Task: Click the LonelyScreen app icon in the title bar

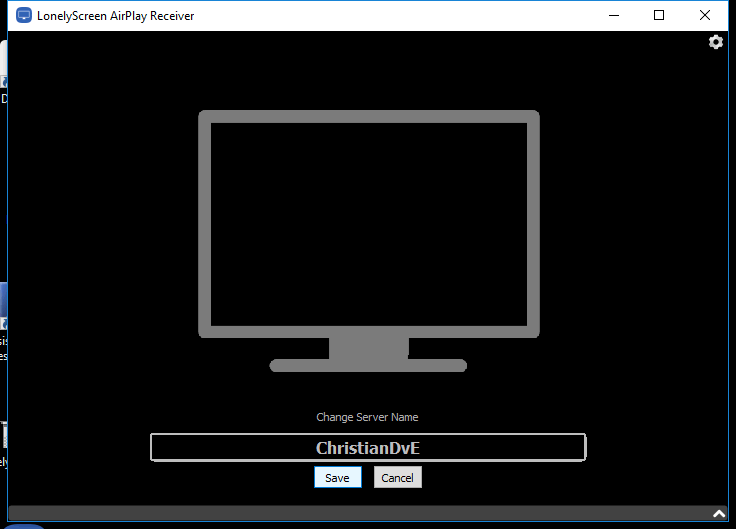Action: pyautogui.click(x=23, y=15)
